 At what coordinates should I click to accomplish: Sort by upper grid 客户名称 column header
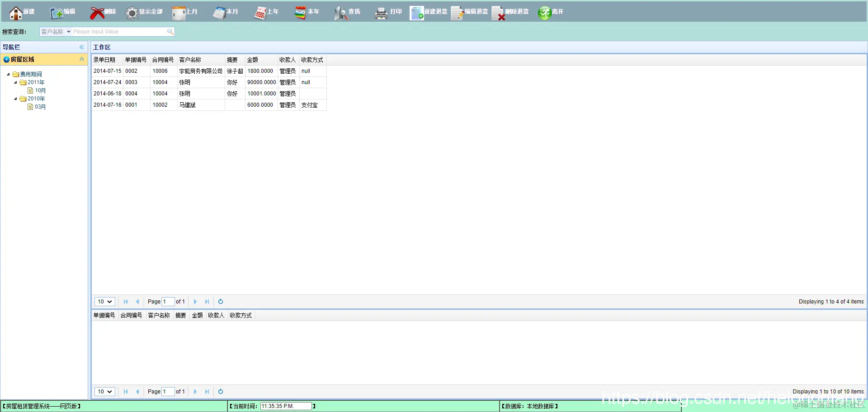(x=201, y=60)
